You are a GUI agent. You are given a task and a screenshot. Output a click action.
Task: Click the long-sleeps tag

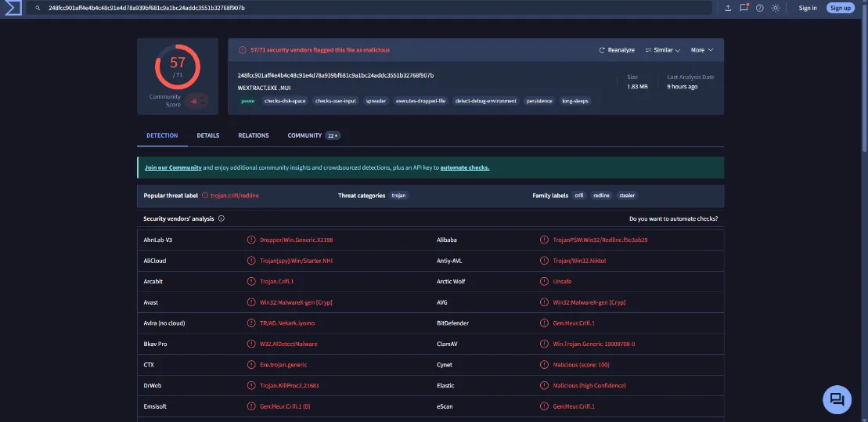point(575,101)
